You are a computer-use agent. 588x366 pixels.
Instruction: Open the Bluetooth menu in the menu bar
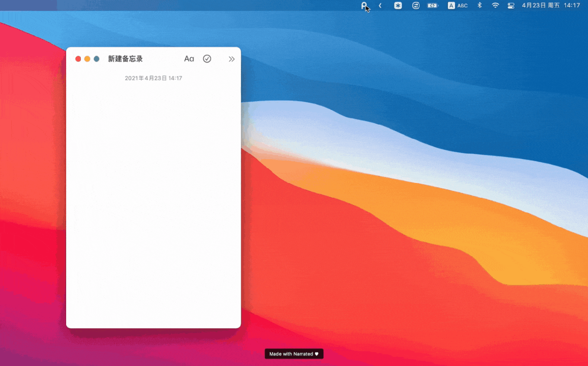pyautogui.click(x=479, y=6)
